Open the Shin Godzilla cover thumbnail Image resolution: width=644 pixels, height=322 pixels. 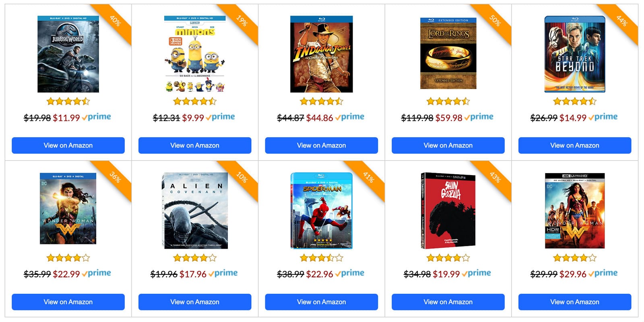(x=448, y=211)
